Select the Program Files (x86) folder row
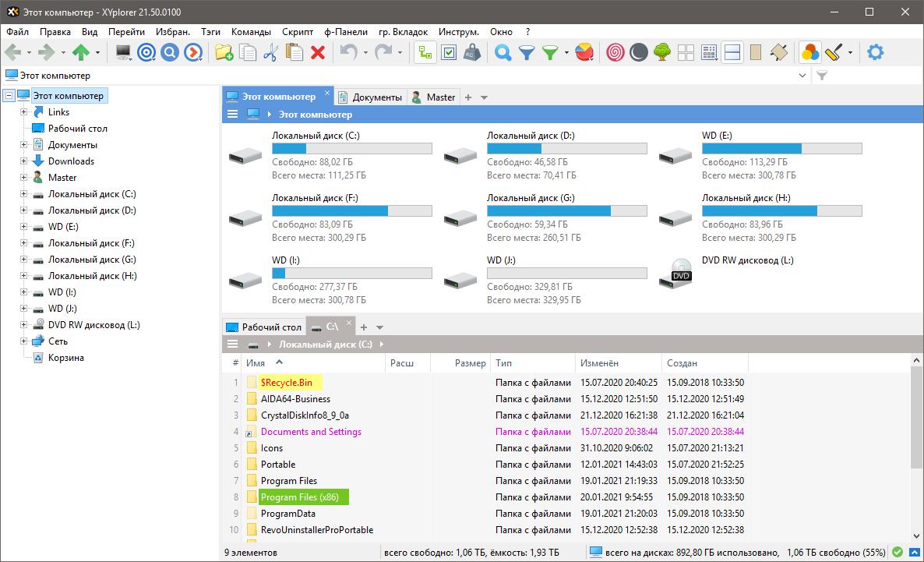This screenshot has height=562, width=924. [x=299, y=497]
